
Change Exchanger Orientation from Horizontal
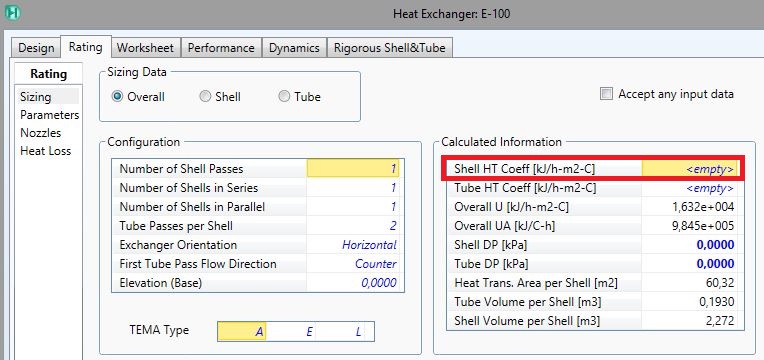click(x=353, y=245)
